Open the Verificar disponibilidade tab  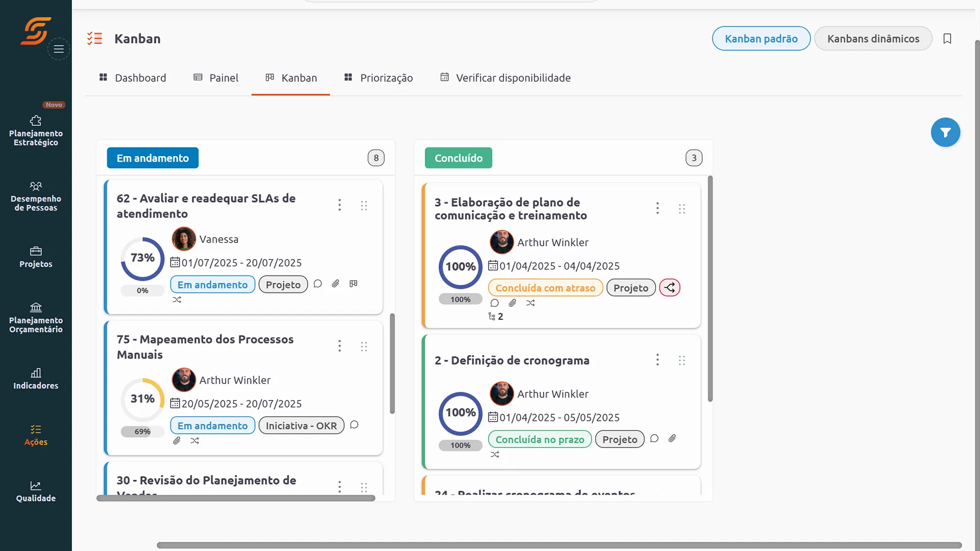click(x=505, y=78)
